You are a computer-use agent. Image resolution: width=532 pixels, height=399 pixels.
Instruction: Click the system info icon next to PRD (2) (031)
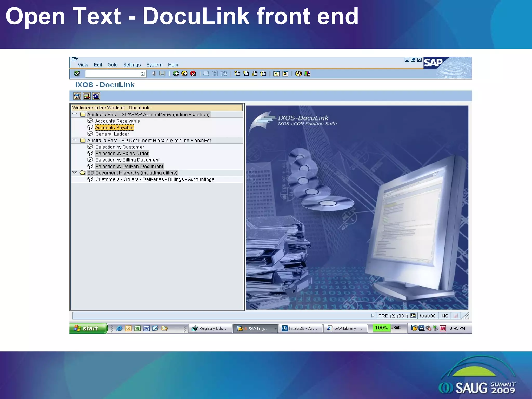point(413,316)
